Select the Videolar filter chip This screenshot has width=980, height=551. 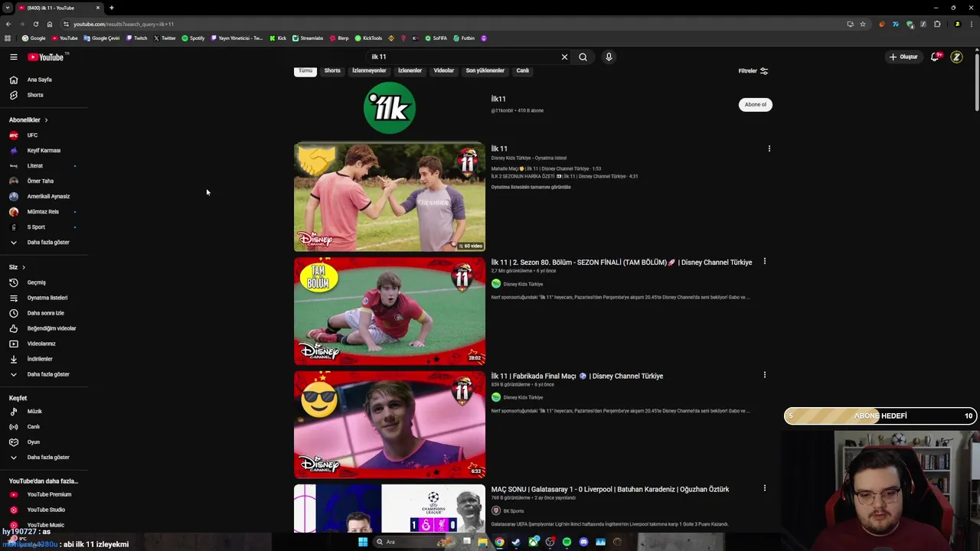[x=444, y=70]
